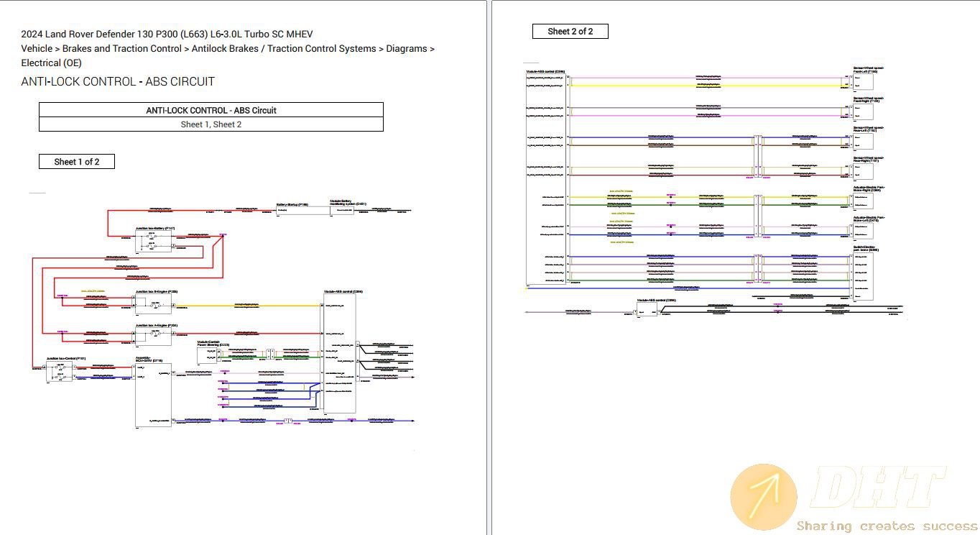Select the 'Electrical (OE)' breadcrumb entry
The image size is (980, 535).
[52, 63]
